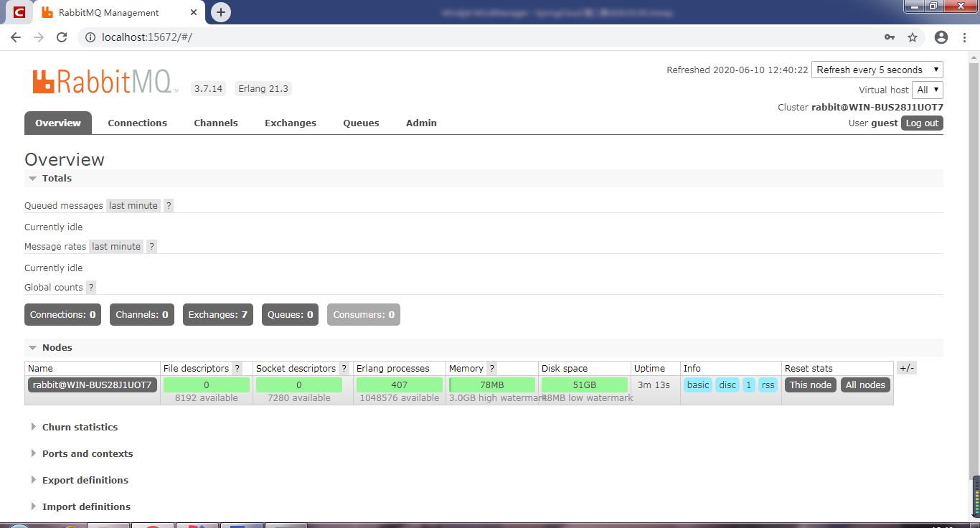
Task: Open the refresh interval dropdown
Action: point(877,70)
